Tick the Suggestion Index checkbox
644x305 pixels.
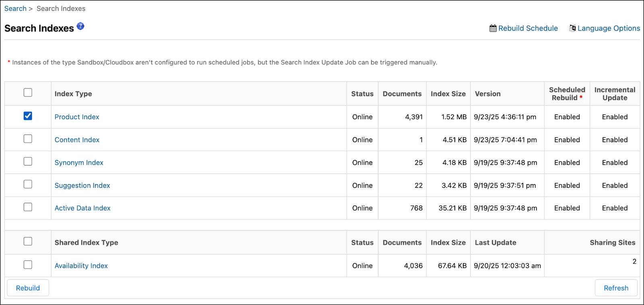28,185
